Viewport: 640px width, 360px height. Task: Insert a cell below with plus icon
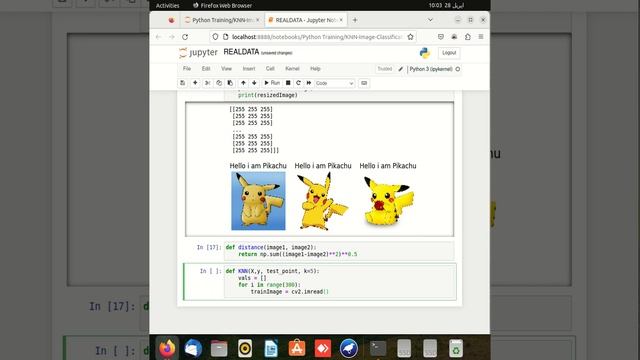(195, 83)
